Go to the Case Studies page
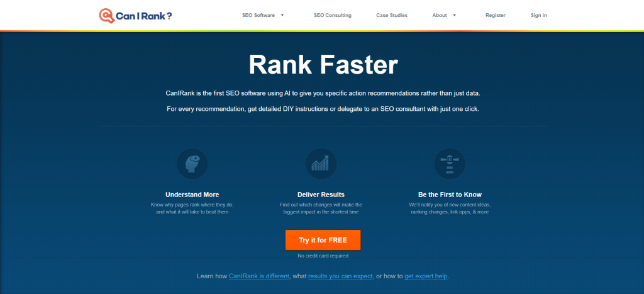The width and height of the screenshot is (644, 294). coord(392,15)
